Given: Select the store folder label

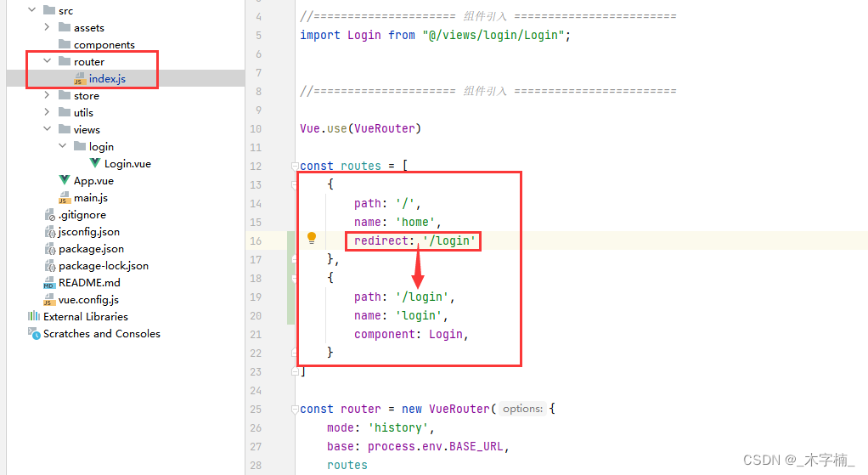Looking at the screenshot, I should [x=87, y=96].
